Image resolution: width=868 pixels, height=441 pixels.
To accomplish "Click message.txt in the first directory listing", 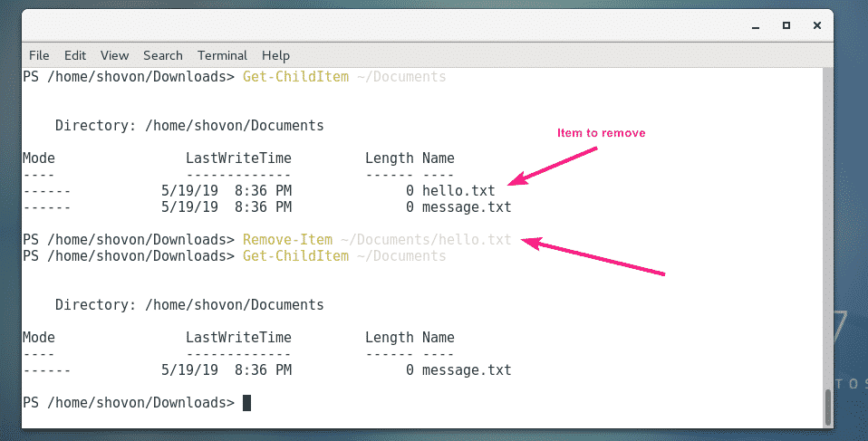I will pyautogui.click(x=467, y=206).
